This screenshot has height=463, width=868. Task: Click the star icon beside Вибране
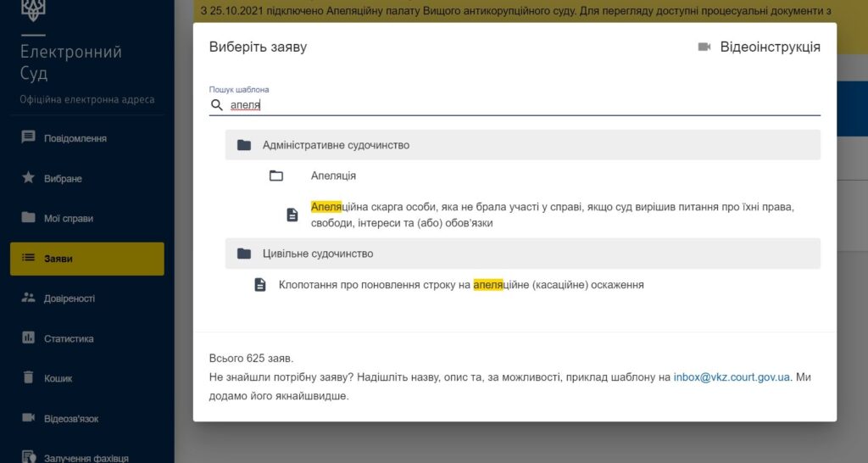tap(28, 177)
